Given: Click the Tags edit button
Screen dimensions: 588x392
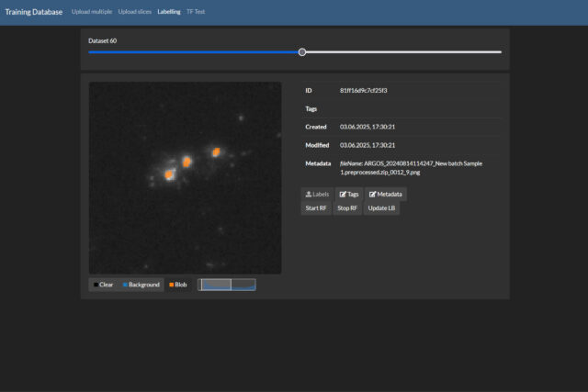Looking at the screenshot, I should [x=348, y=195].
